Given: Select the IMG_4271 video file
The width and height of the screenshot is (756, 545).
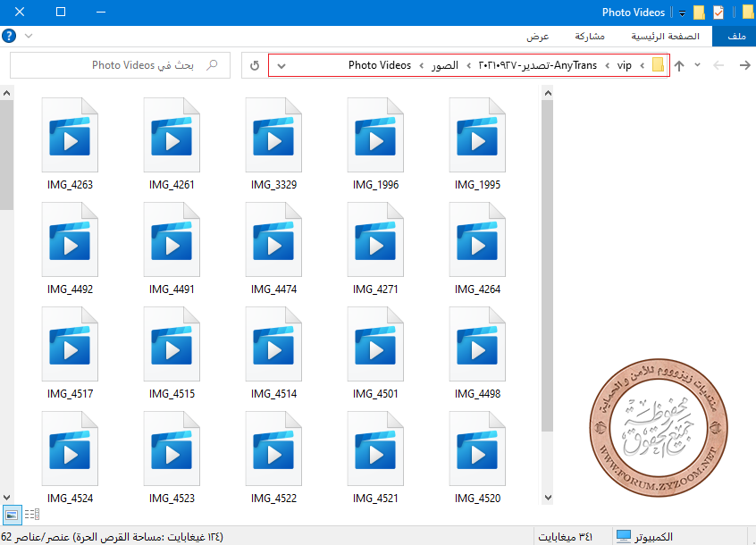Looking at the screenshot, I should 375,248.
